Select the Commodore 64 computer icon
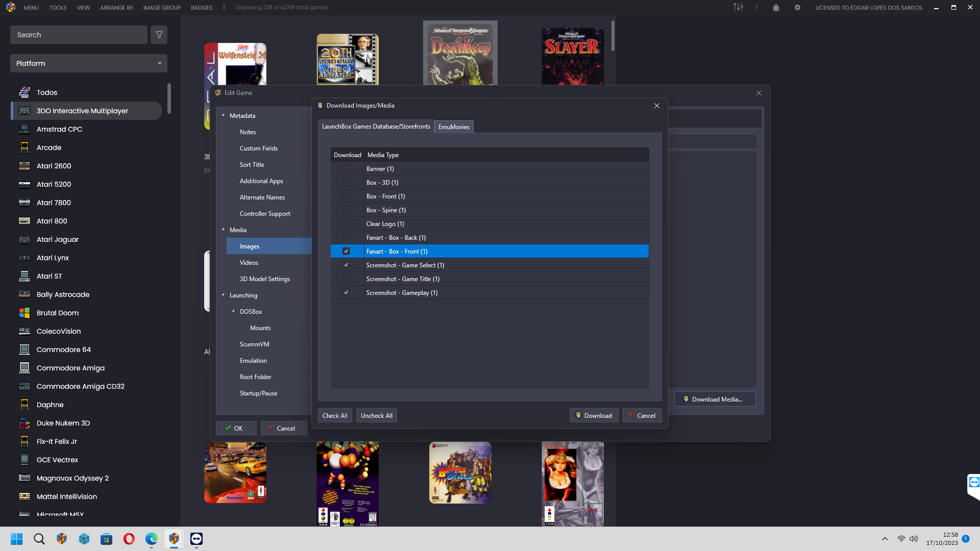 tap(24, 349)
